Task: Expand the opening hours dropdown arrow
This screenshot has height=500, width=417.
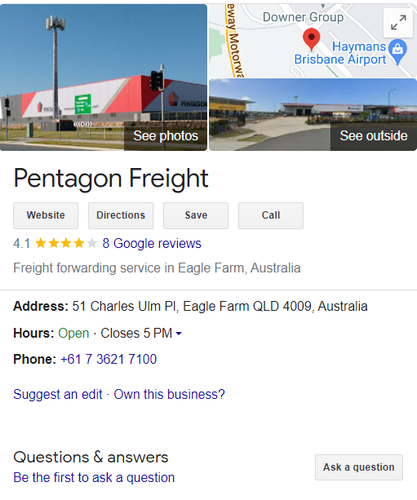Action: pyautogui.click(x=179, y=333)
